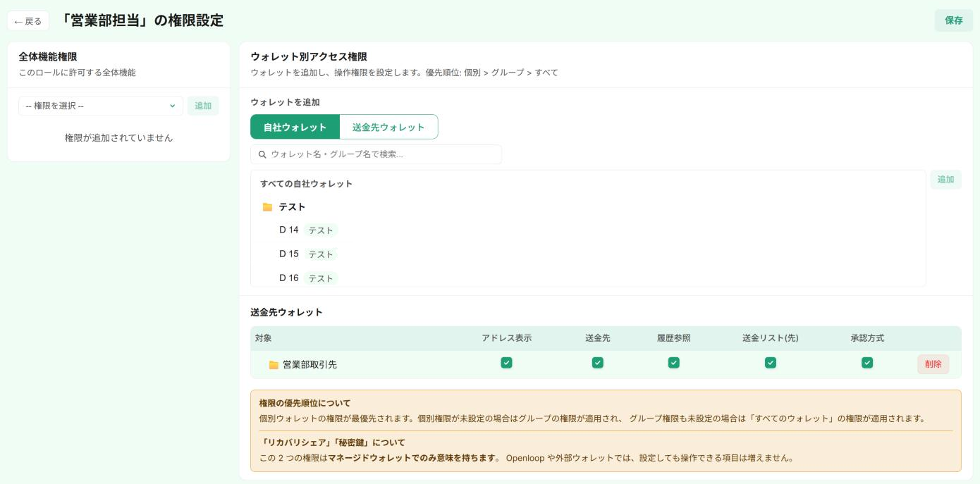Click the 履歴参照 column header
The image size is (980, 484).
(674, 338)
